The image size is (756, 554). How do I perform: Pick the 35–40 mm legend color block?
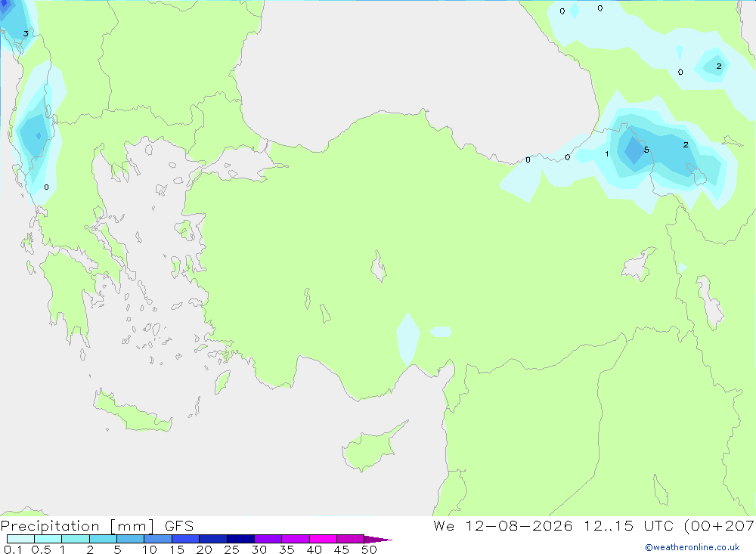296,539
